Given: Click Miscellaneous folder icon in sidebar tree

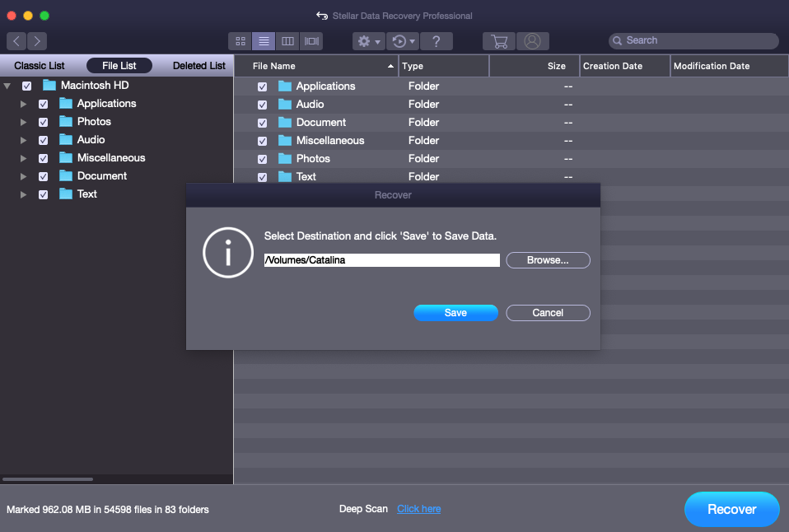Looking at the screenshot, I should pyautogui.click(x=66, y=157).
